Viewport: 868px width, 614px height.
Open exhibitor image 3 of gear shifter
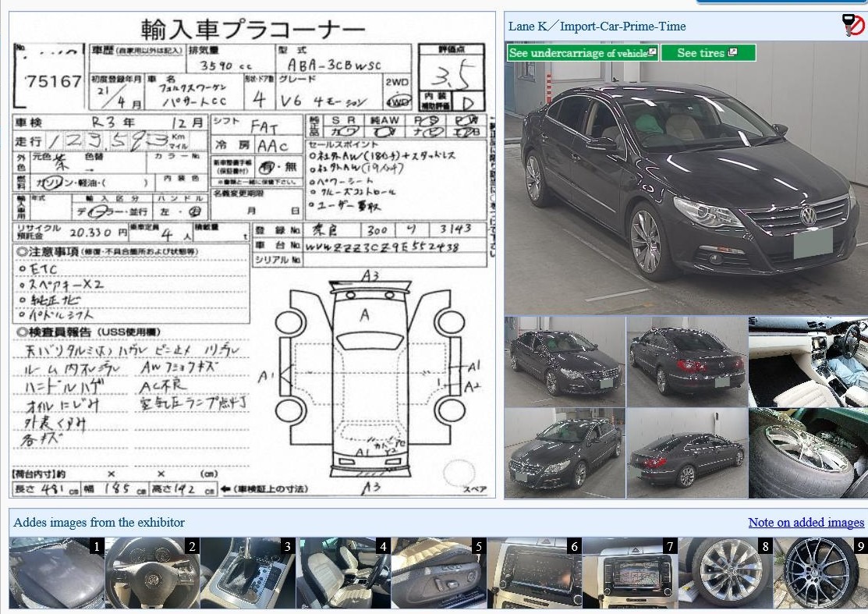(x=247, y=573)
